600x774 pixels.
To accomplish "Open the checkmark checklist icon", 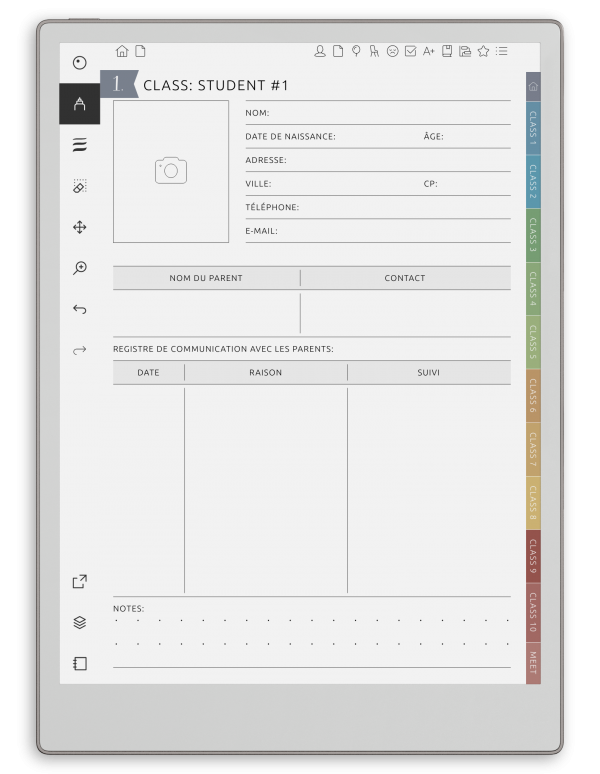I will 411,51.
